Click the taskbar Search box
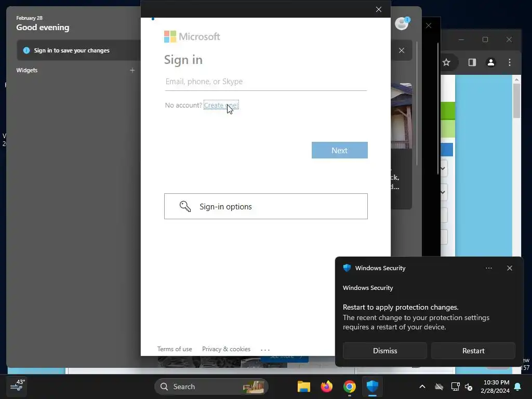The image size is (532, 399). tap(211, 387)
